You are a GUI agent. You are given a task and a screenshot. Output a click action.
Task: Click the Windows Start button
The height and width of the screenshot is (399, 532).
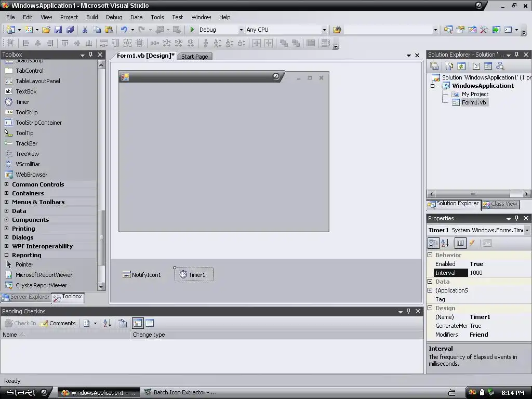click(x=26, y=393)
